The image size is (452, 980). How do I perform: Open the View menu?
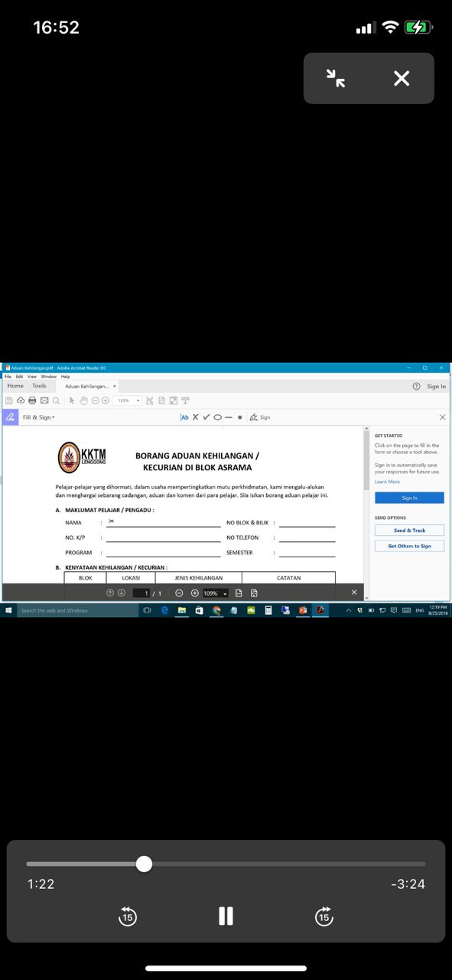[x=32, y=377]
